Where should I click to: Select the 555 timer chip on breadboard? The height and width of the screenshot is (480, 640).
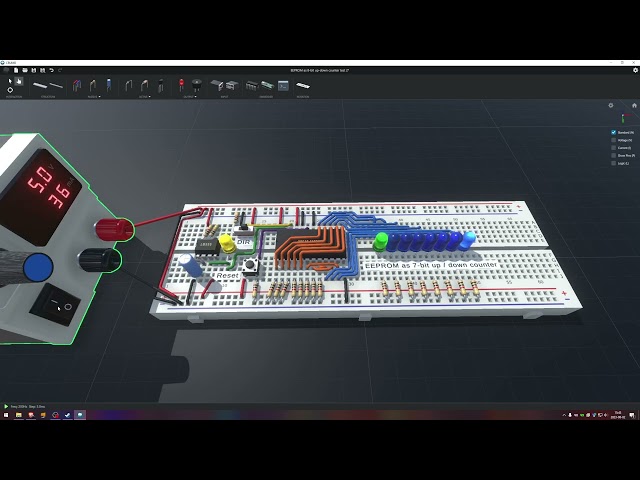click(x=207, y=247)
